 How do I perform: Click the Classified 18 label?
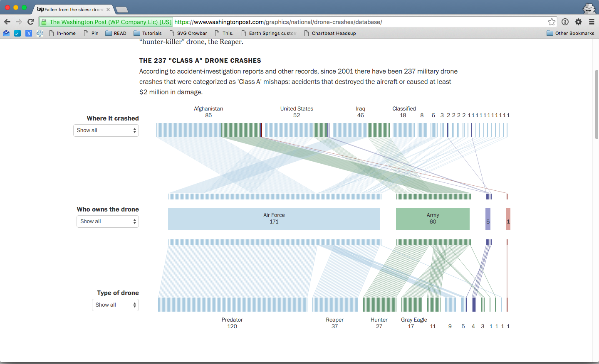[404, 112]
